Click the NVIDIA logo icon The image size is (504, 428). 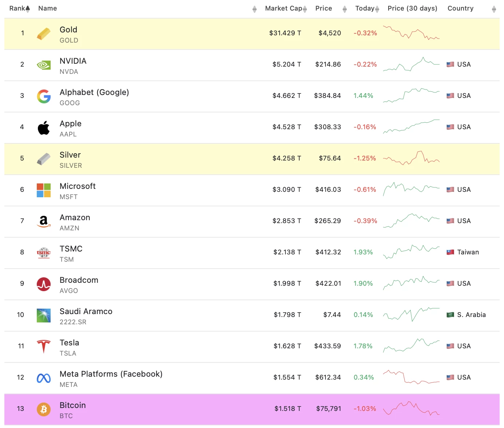(x=44, y=65)
